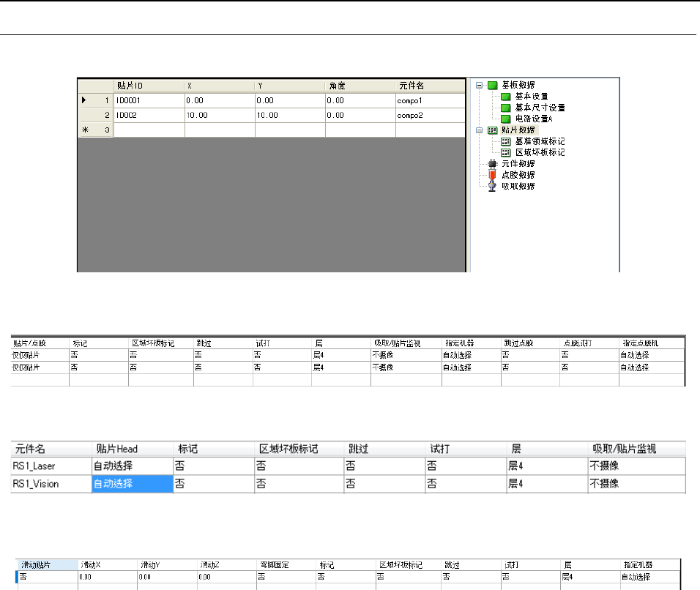Click the 指定点胶机 column header

click(x=652, y=343)
